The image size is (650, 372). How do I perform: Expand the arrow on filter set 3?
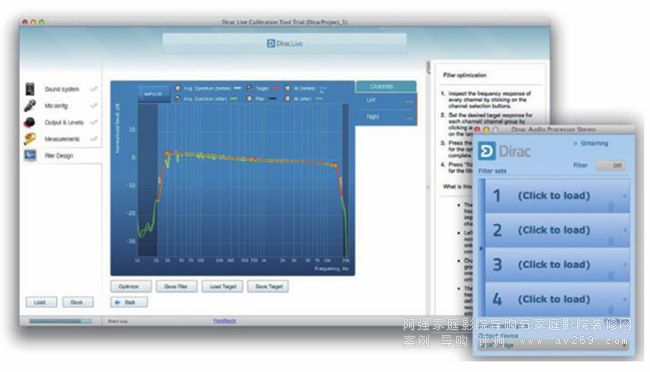tap(625, 265)
